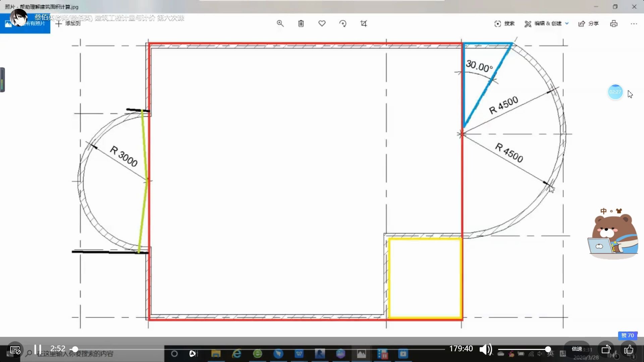The image size is (644, 362).
Task: Mute the video volume speaker
Action: [x=485, y=350]
